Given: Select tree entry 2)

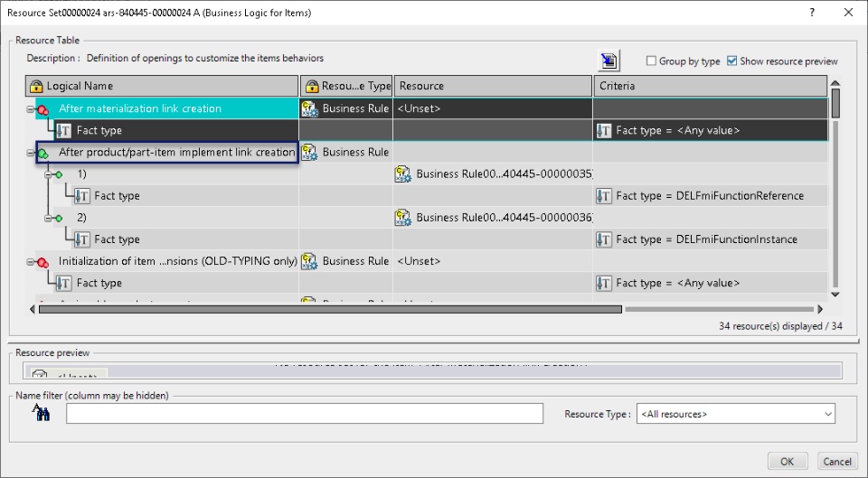Looking at the screenshot, I should 82,218.
